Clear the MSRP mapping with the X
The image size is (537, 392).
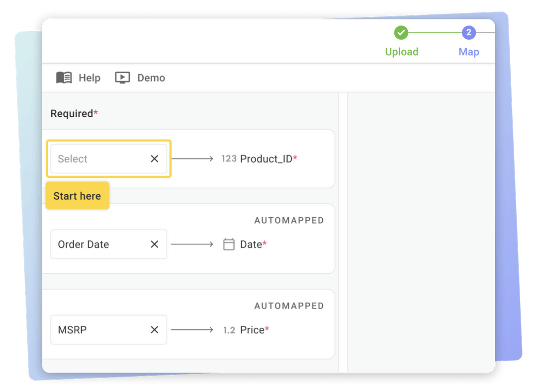coord(155,329)
